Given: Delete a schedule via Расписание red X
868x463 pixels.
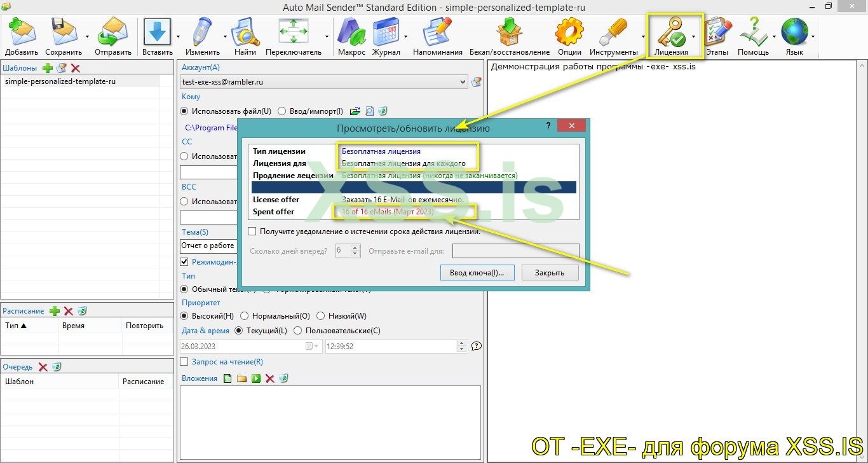Looking at the screenshot, I should click(68, 311).
